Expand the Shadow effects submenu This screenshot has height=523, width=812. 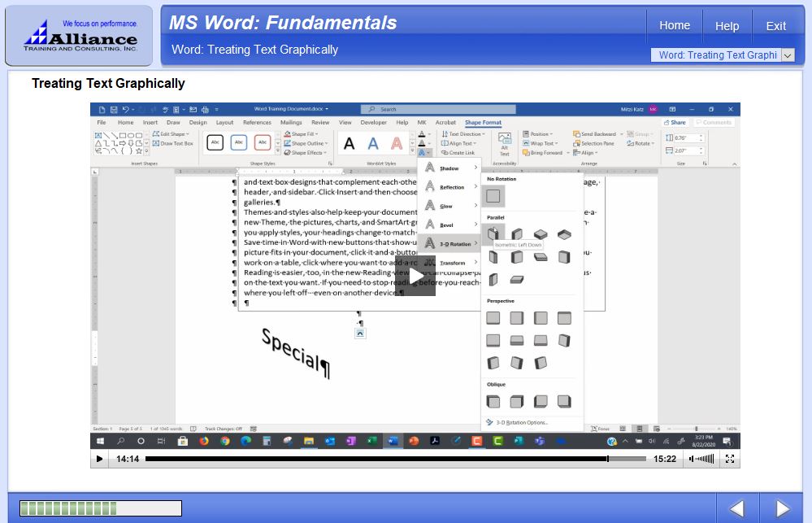coord(450,168)
